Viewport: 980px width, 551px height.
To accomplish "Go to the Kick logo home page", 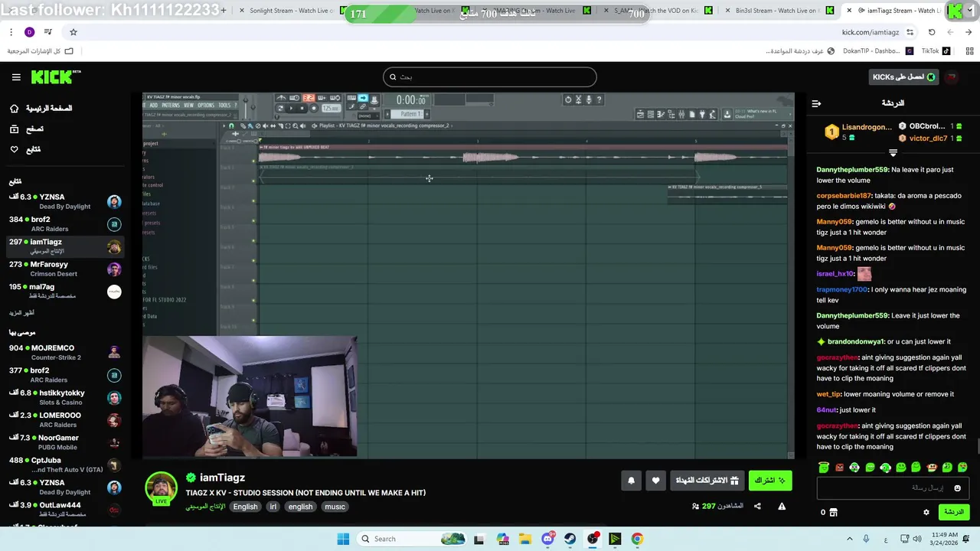I will [x=55, y=77].
